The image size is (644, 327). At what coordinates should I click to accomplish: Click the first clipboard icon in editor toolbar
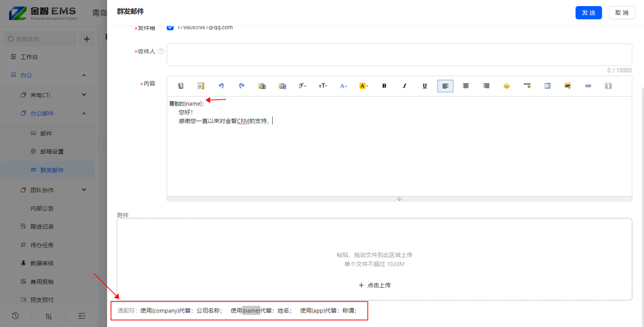(x=181, y=86)
